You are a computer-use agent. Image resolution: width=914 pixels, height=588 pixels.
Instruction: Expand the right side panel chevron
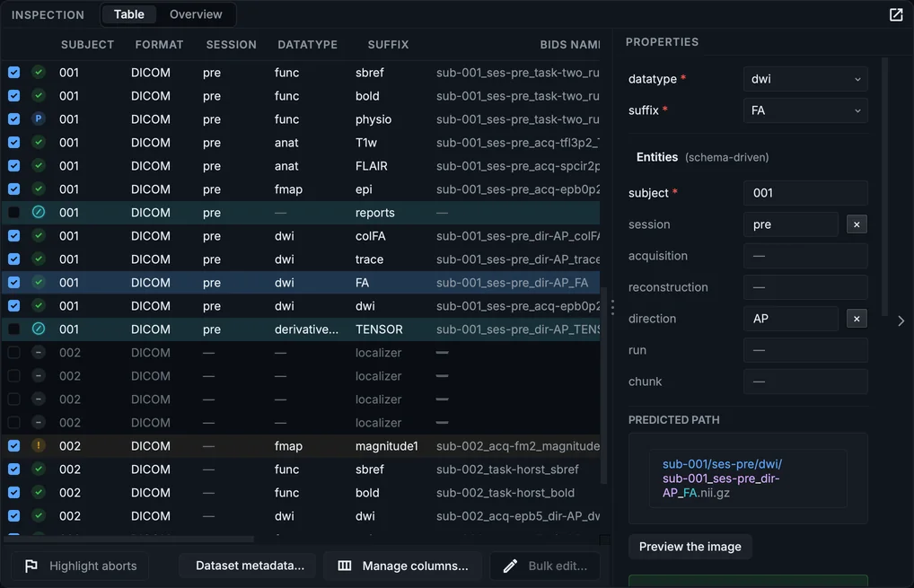coord(901,320)
